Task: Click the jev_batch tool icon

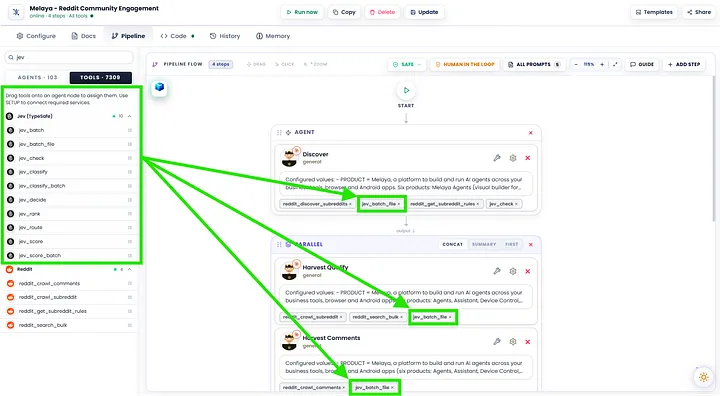Action: [11, 130]
